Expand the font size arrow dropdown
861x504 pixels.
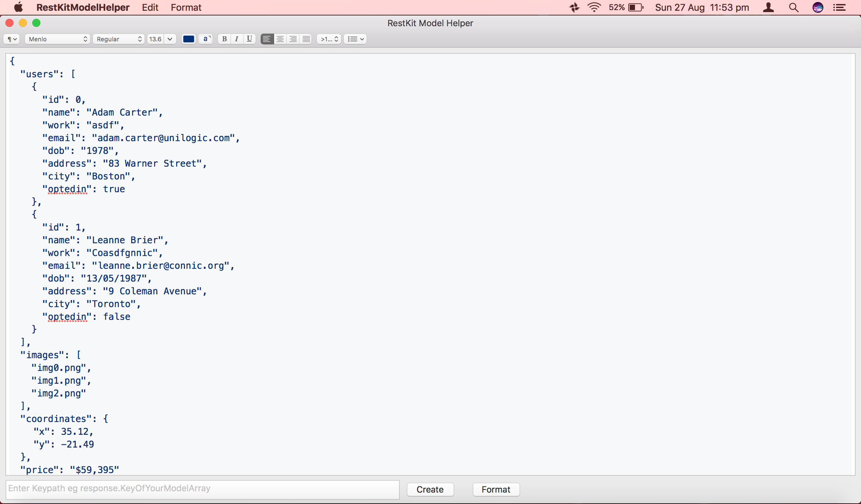(170, 39)
